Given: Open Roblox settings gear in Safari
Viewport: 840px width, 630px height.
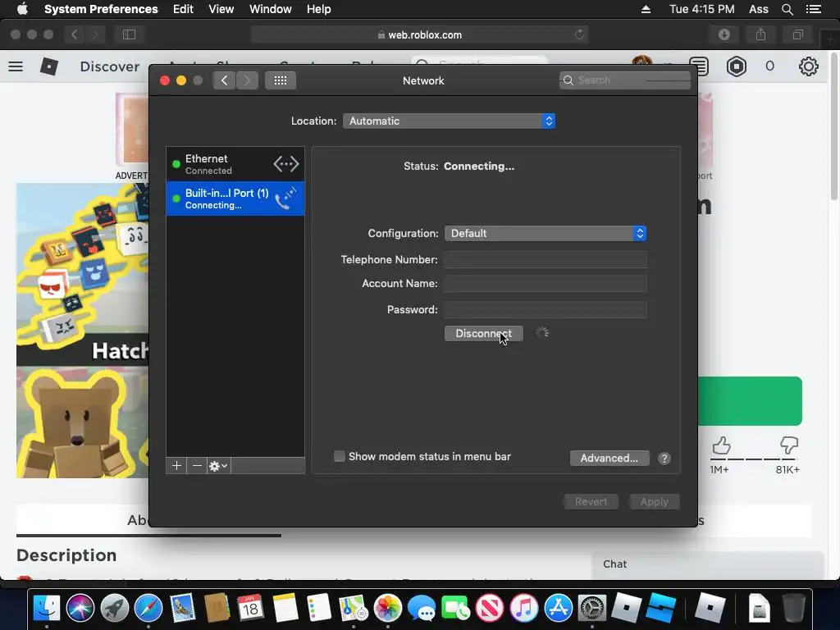Looking at the screenshot, I should 808,66.
